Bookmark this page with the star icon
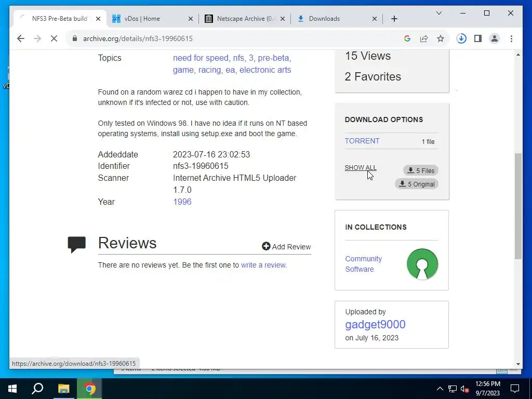 [x=441, y=38]
